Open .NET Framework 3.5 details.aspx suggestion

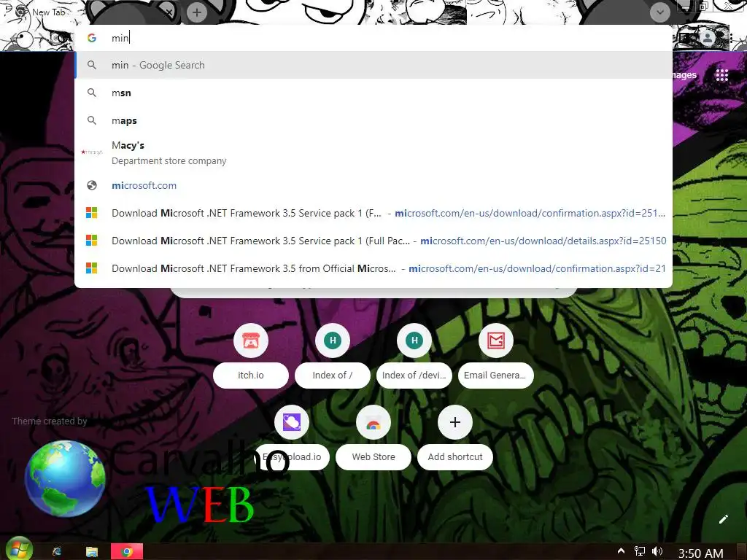(x=373, y=241)
